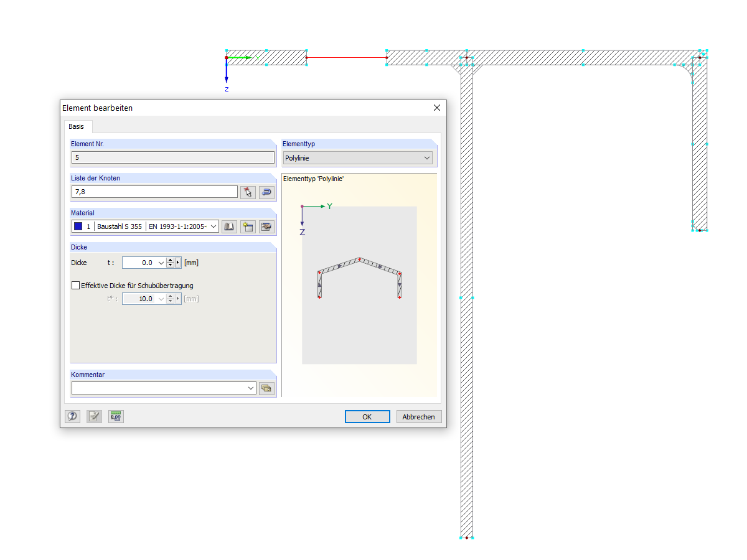This screenshot has width=747, height=560.
Task: Select the Basis tab
Action: coord(77,126)
